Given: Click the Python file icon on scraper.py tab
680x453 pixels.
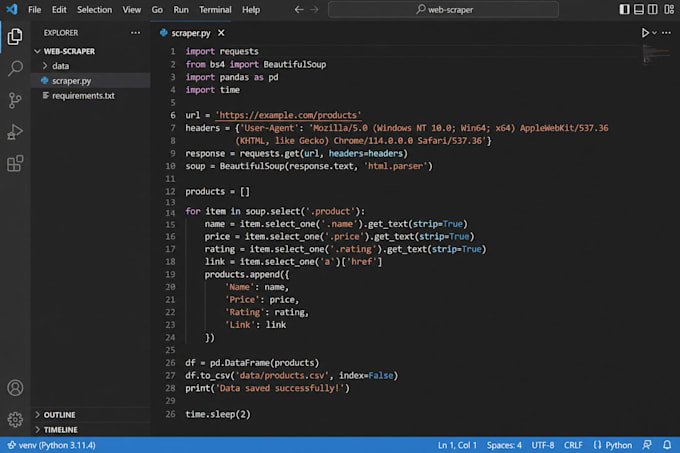Looking at the screenshot, I should [163, 33].
